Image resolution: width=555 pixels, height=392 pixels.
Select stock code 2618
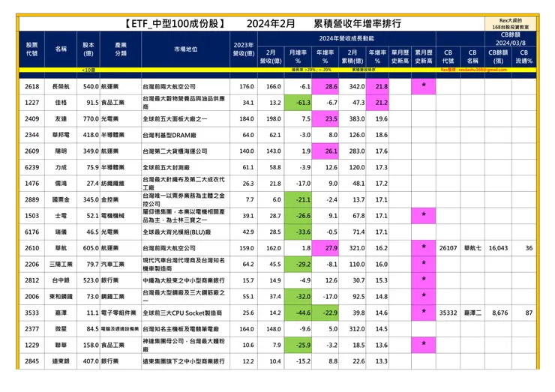point(31,87)
